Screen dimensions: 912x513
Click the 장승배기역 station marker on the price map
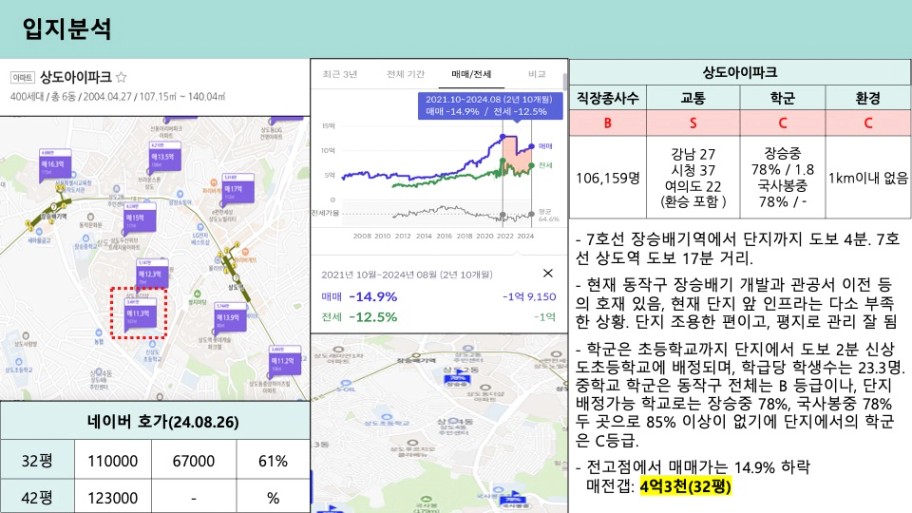tap(54, 205)
